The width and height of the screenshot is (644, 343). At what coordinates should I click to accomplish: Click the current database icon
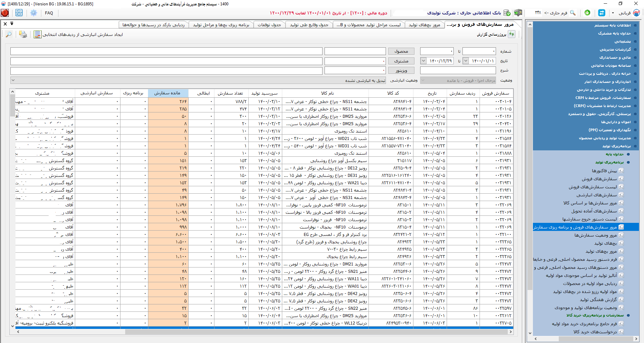coord(507,13)
